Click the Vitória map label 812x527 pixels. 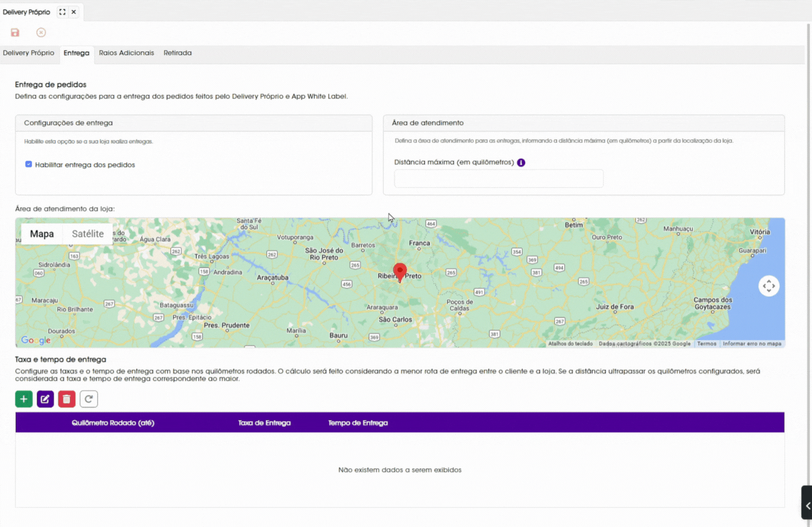click(760, 232)
